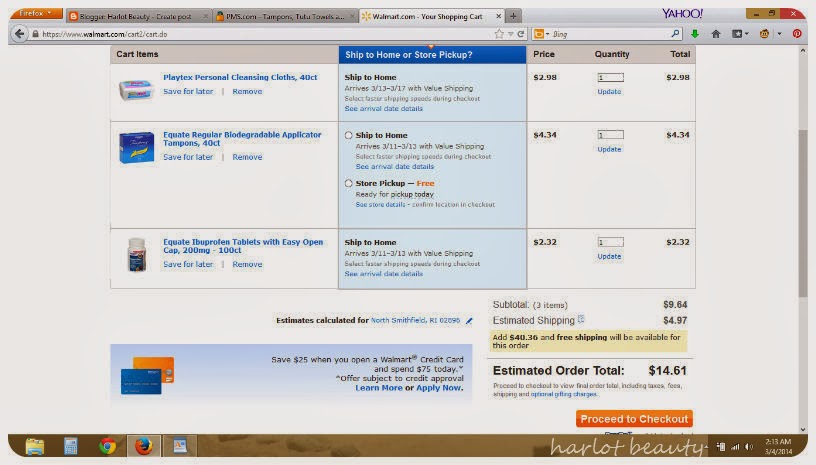See arrival date details for Playtex Cloths
The height and width of the screenshot is (465, 816).
pos(384,109)
